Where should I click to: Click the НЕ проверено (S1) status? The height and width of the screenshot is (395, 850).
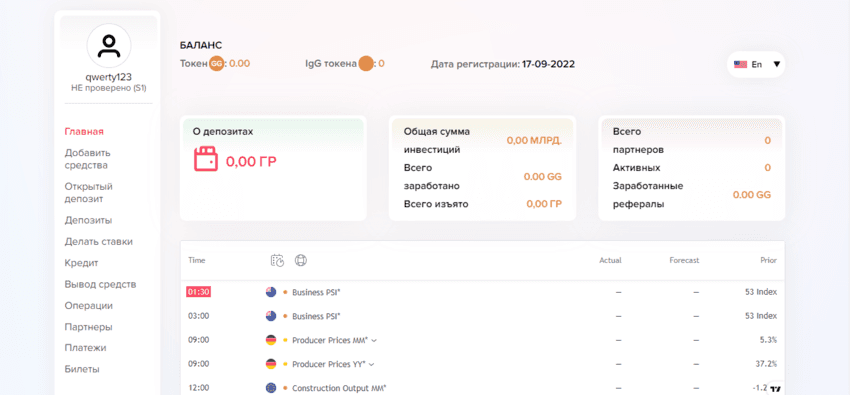tap(108, 87)
